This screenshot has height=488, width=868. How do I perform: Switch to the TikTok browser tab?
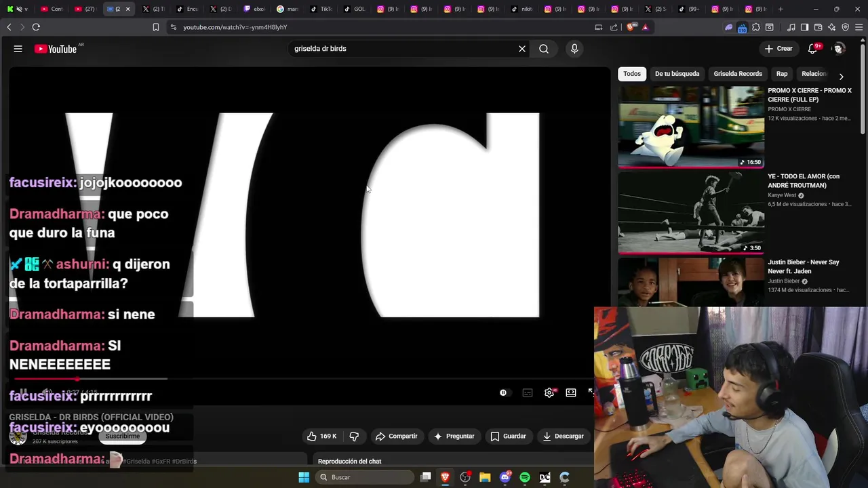[321, 9]
